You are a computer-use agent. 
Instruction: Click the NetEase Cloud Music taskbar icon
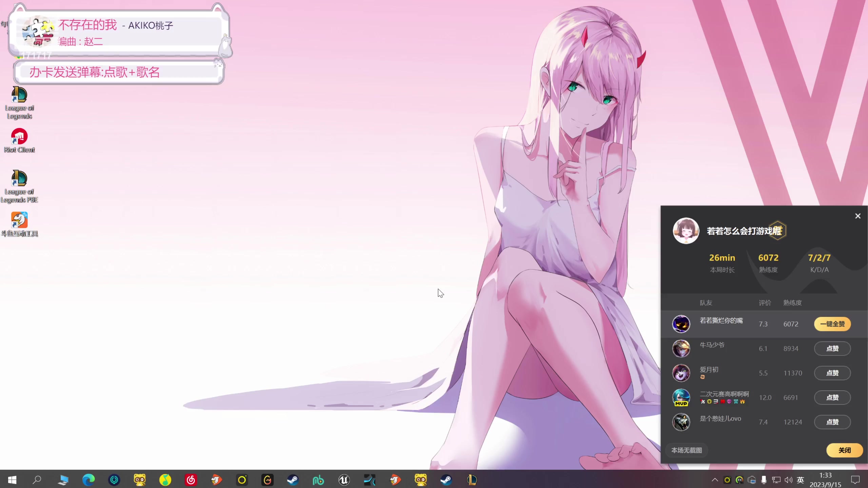[x=191, y=480]
